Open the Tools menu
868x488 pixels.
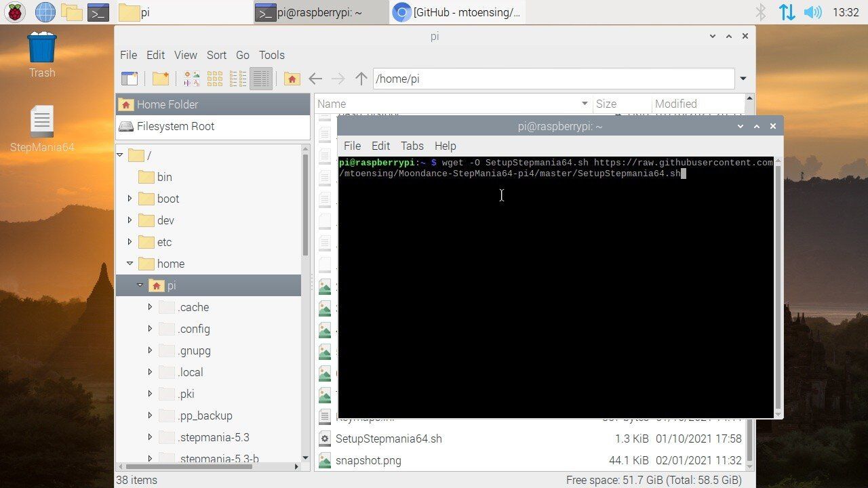coord(272,55)
